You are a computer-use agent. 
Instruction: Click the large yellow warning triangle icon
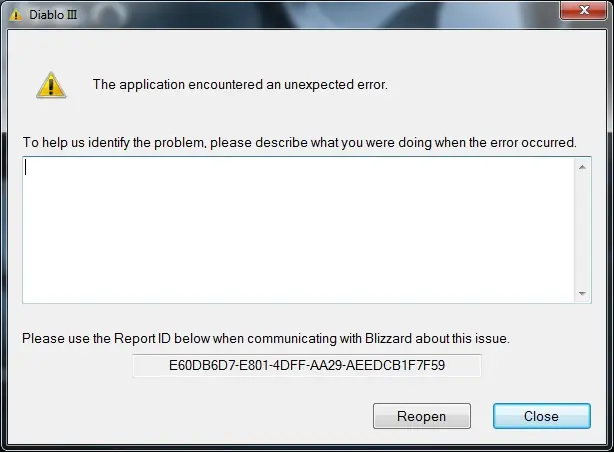click(51, 85)
